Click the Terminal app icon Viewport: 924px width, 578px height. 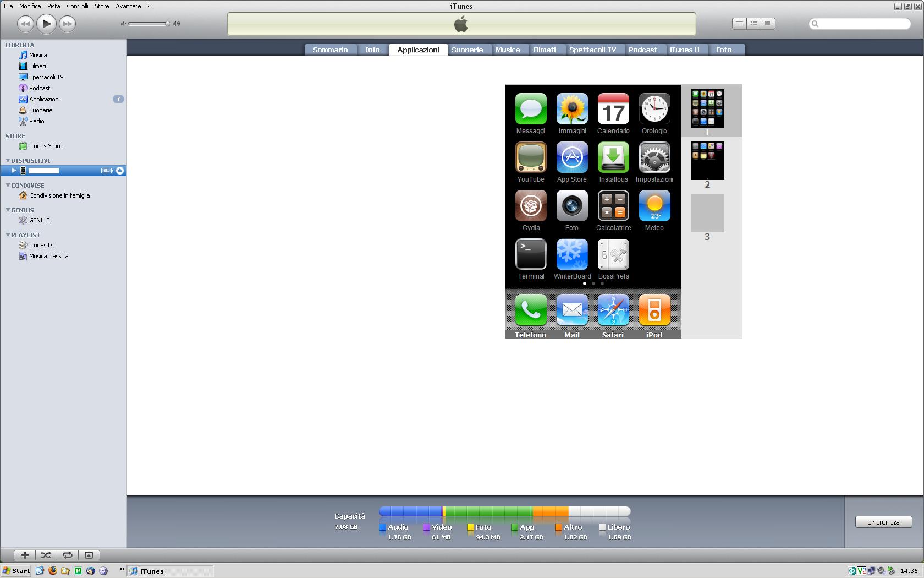[x=531, y=254]
